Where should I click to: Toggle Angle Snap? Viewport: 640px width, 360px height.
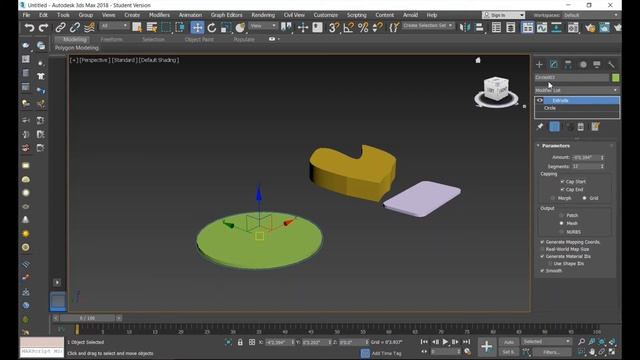(349, 28)
